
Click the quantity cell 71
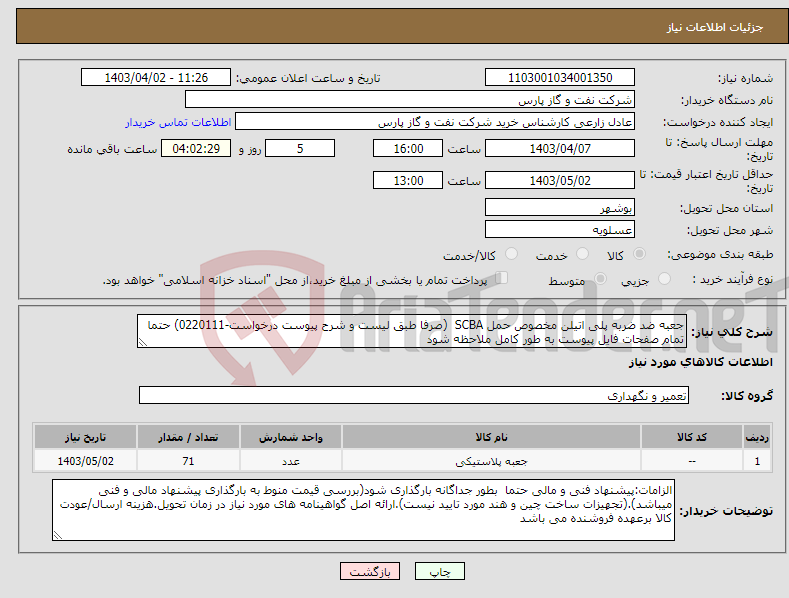tap(188, 461)
